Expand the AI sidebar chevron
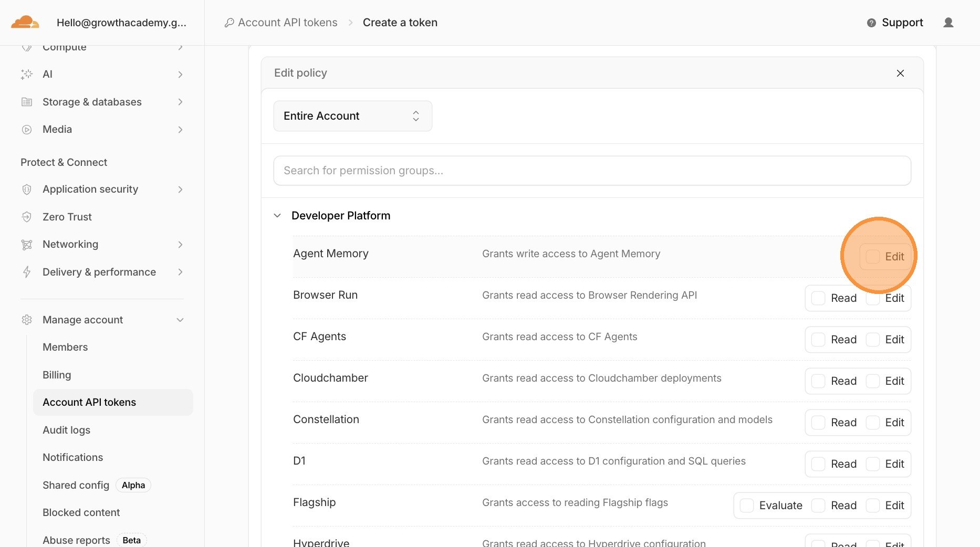This screenshot has height=547, width=980. click(180, 75)
